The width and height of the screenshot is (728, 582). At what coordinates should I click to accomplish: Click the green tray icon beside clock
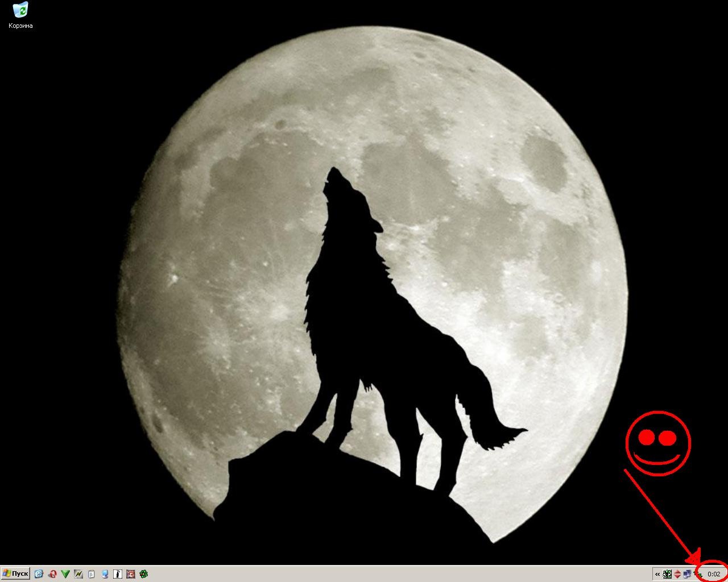(x=697, y=574)
